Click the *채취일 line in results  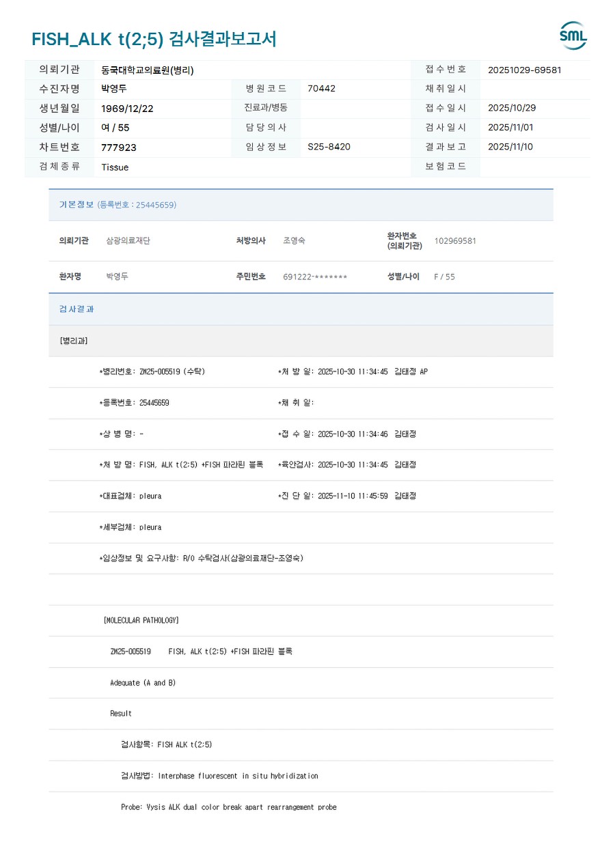coord(296,403)
